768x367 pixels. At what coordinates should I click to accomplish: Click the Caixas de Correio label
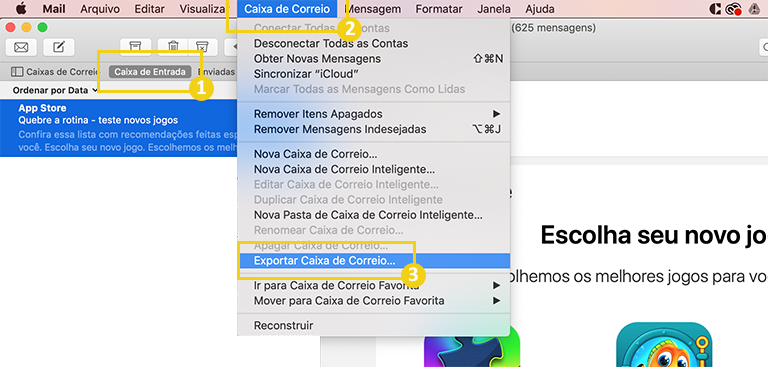63,72
